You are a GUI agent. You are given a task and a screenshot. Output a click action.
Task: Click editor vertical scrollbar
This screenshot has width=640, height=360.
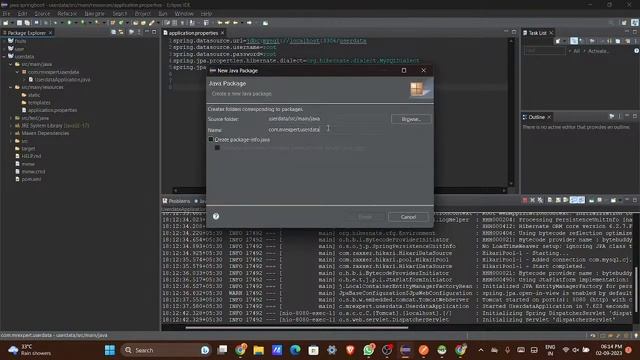click(x=511, y=111)
